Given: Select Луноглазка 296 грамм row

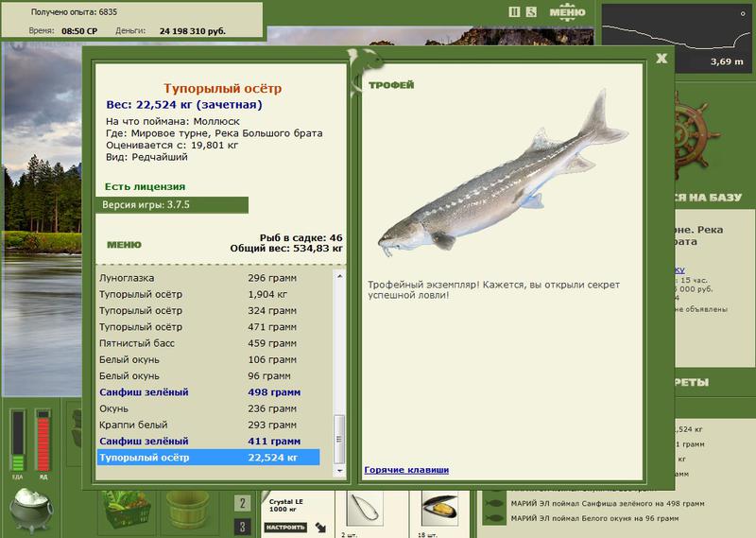Looking at the screenshot, I should point(208,278).
